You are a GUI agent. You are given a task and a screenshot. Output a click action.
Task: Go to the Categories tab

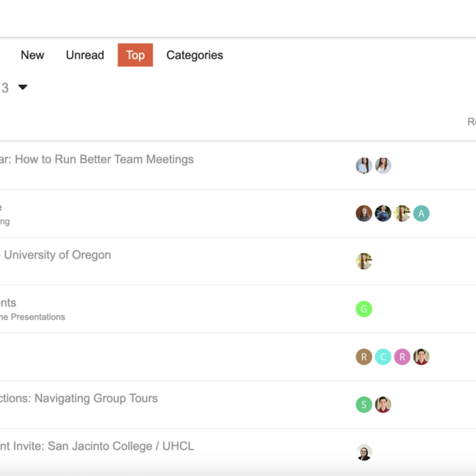195,55
